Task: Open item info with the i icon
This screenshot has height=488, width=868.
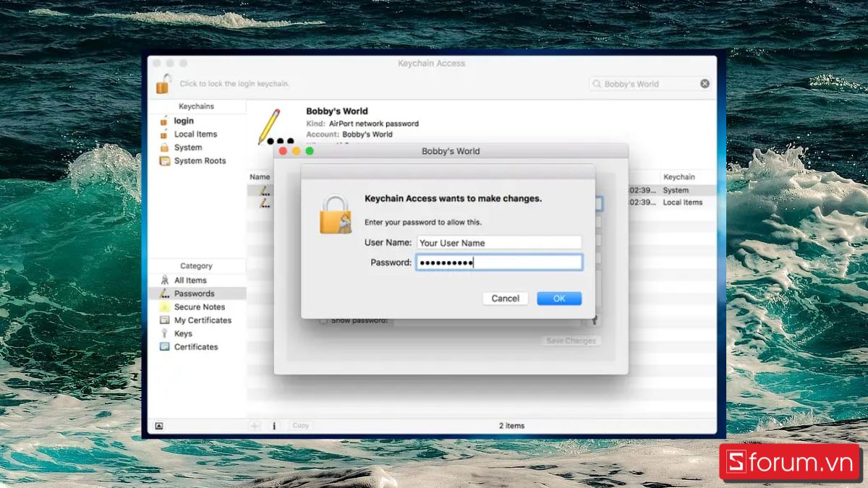Action: 274,426
